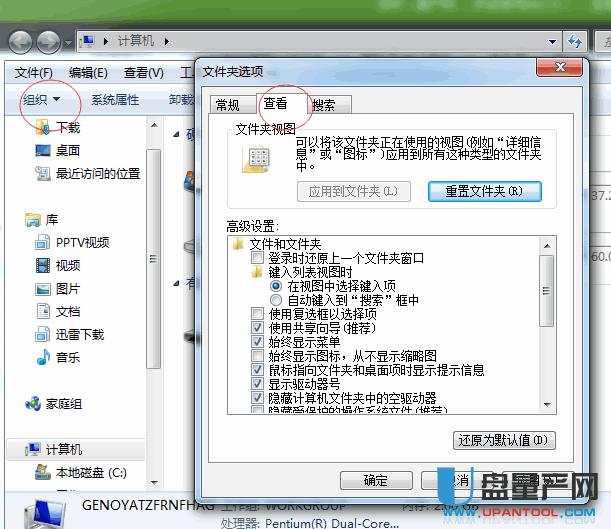Viewport: 611px width, 529px height.
Task: Open 最近访问的位置 in the sidebar
Action: 43,173
